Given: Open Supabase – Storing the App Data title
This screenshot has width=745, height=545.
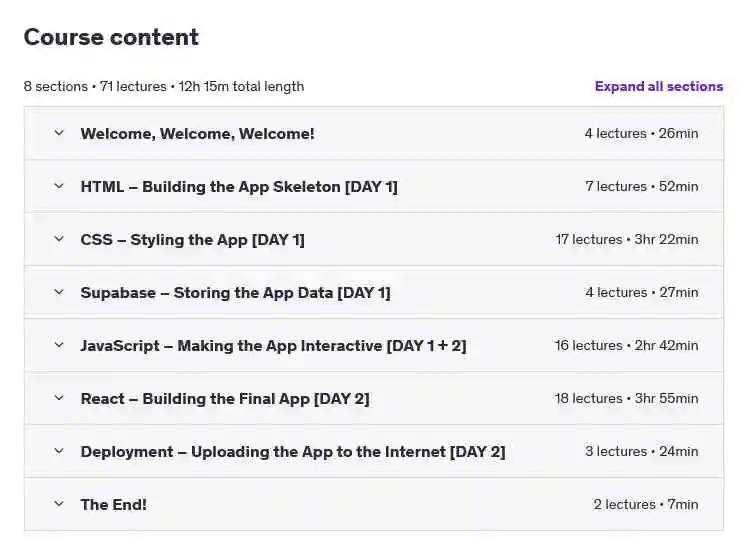Looking at the screenshot, I should coord(235,293).
